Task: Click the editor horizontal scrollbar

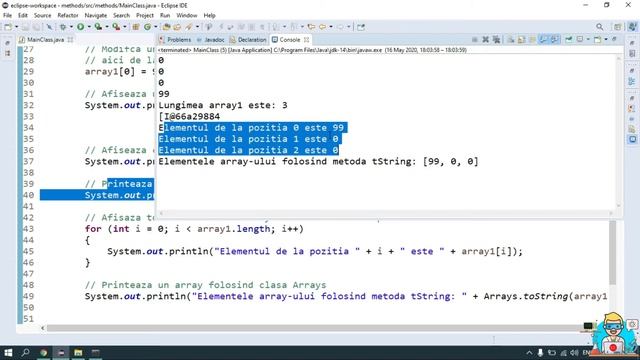Action: (313, 328)
